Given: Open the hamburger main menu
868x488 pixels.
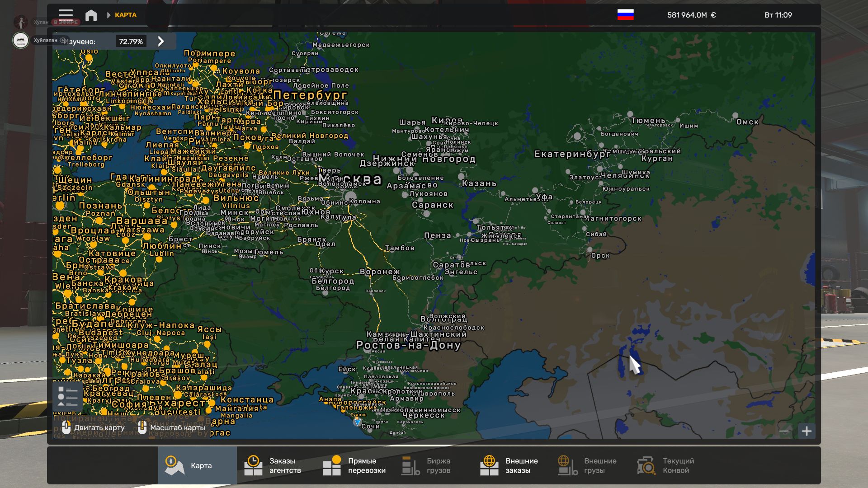Looking at the screenshot, I should (x=66, y=14).
